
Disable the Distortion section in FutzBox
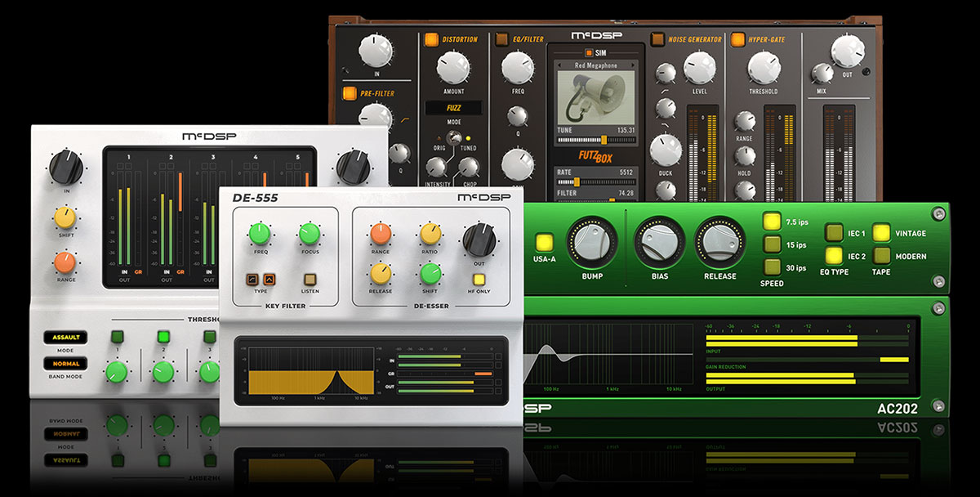(x=430, y=38)
